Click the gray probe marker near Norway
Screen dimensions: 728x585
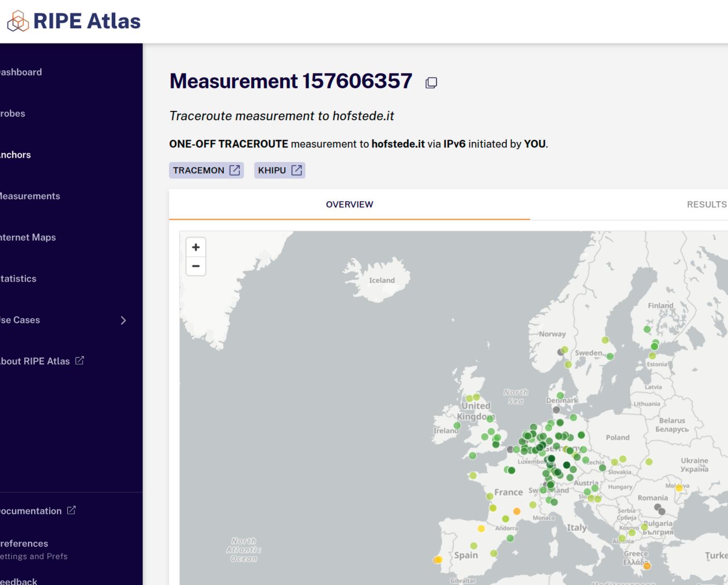[x=561, y=352]
